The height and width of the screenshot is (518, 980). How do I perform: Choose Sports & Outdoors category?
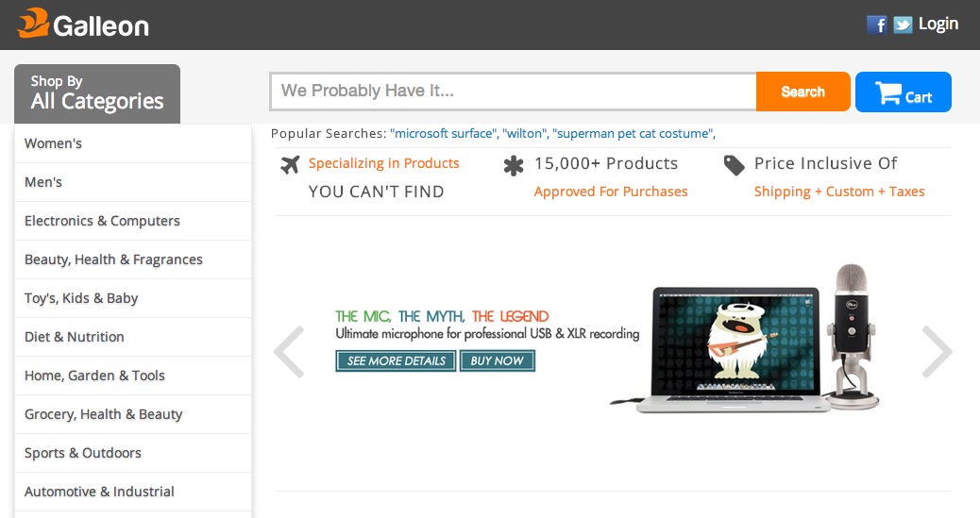point(133,453)
